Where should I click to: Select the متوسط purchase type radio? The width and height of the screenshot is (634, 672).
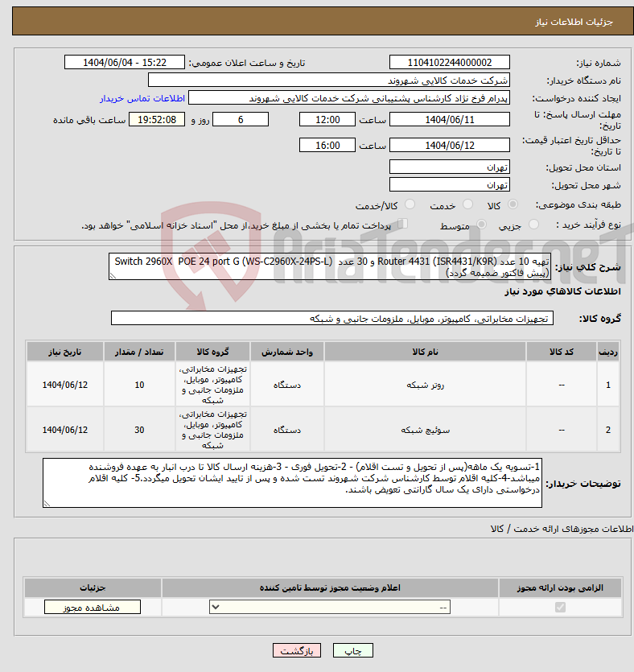tap(481, 225)
